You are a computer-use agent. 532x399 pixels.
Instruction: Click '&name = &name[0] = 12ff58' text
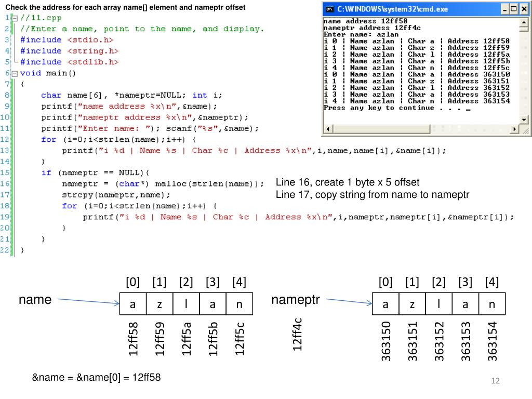pyautogui.click(x=96, y=378)
